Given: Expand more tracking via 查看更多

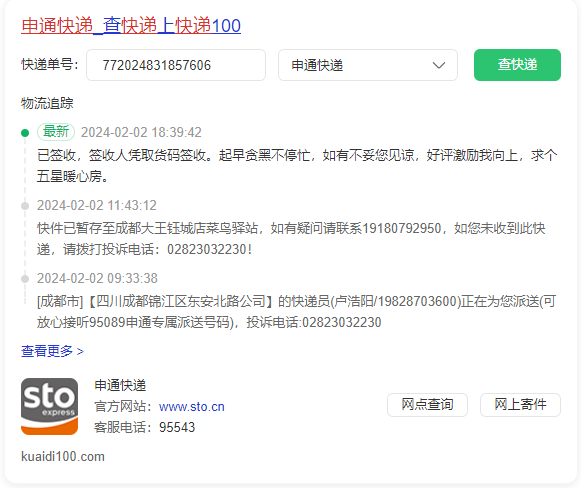Looking at the screenshot, I should pos(52,351).
